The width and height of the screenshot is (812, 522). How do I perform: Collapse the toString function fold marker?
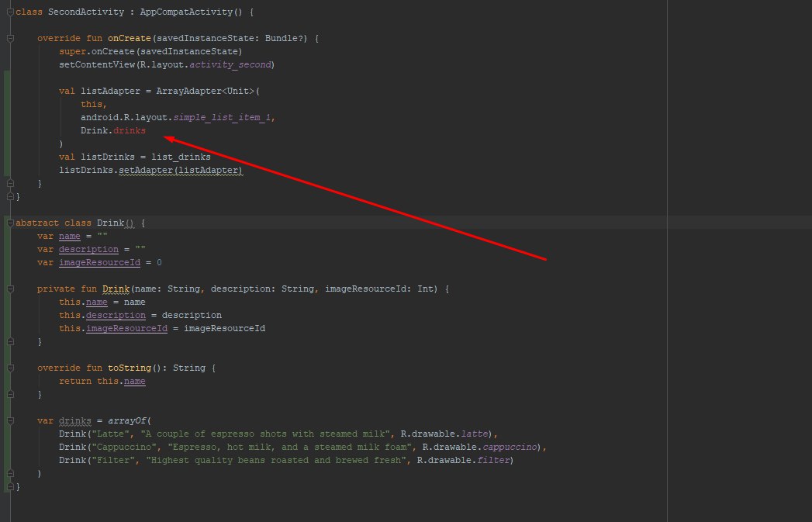(10, 368)
